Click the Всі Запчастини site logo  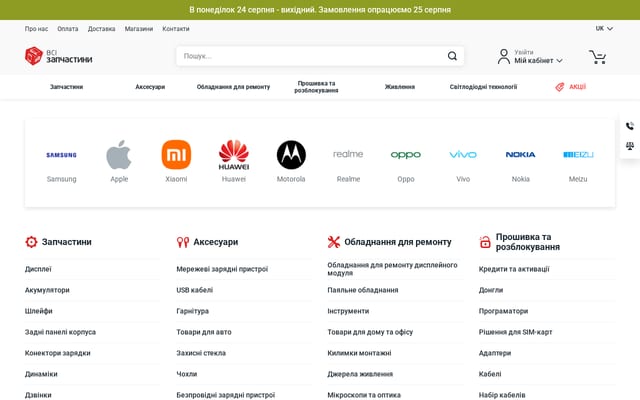(x=58, y=56)
